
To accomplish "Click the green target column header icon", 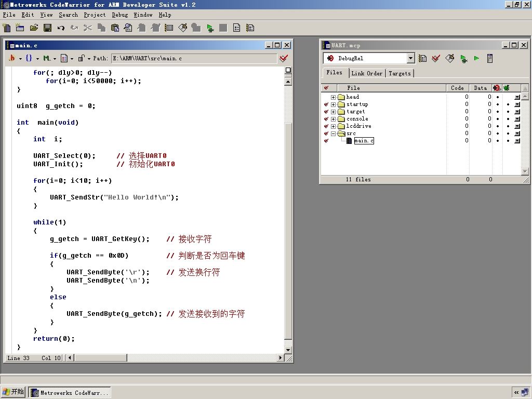I will point(507,88).
